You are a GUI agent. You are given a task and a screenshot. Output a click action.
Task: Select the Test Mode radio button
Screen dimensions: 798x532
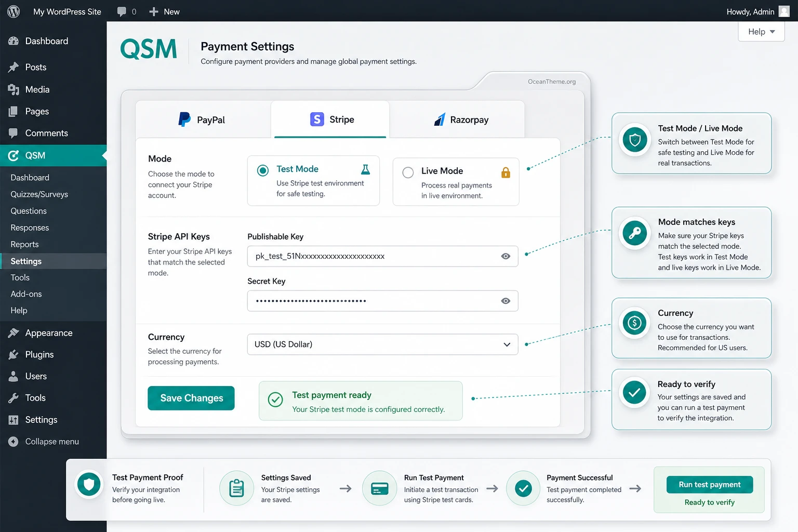(x=263, y=170)
